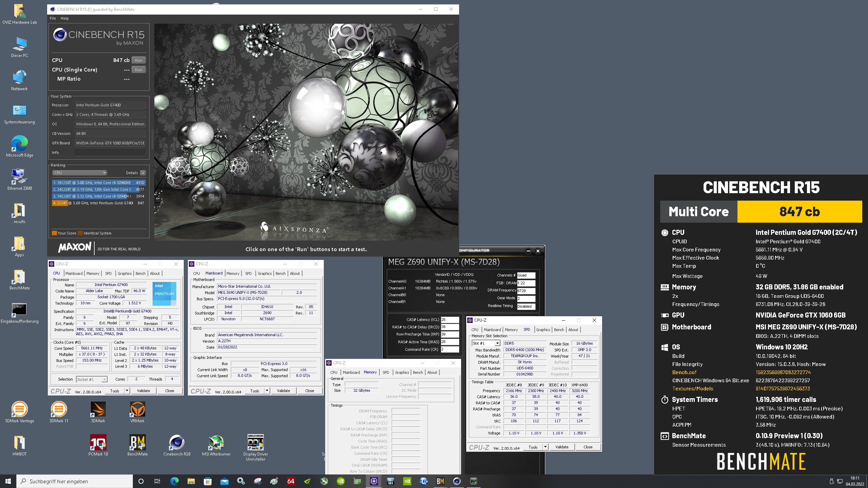The image size is (868, 488).
Task: Select the Pentium Gold G7400 ranking entry scoring 847
Action: [99, 203]
